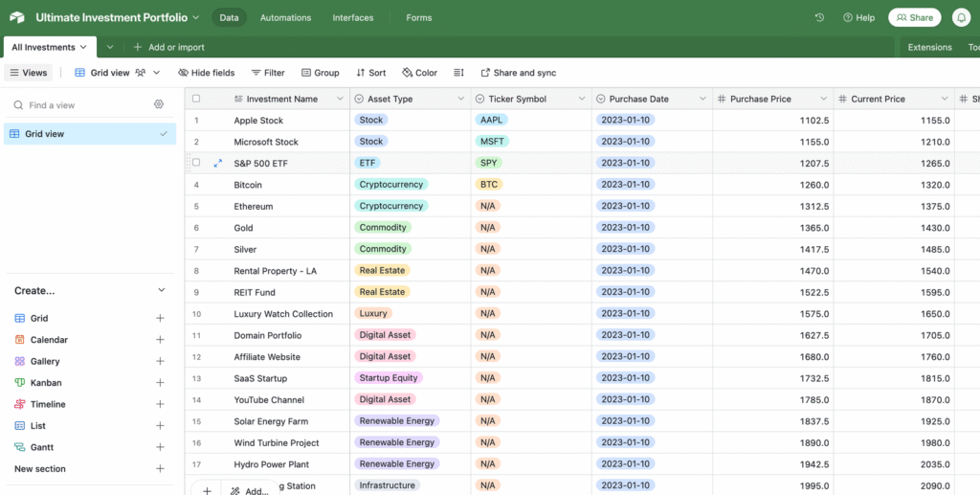The width and height of the screenshot is (980, 495).
Task: Add a new Kanban view plus icon
Action: [x=160, y=383]
